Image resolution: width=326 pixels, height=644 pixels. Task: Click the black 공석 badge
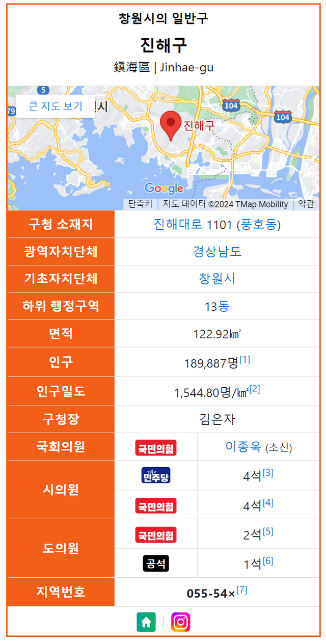coord(156,563)
